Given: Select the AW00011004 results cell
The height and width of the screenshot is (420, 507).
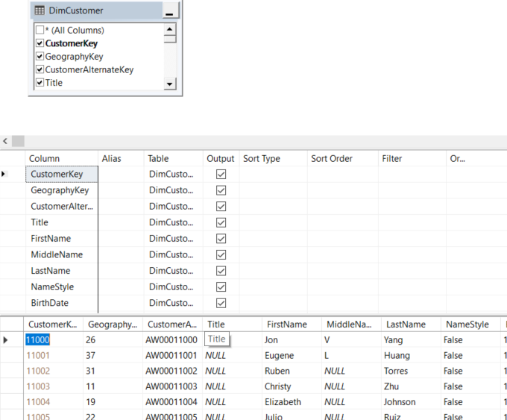Looking at the screenshot, I should (172, 402).
